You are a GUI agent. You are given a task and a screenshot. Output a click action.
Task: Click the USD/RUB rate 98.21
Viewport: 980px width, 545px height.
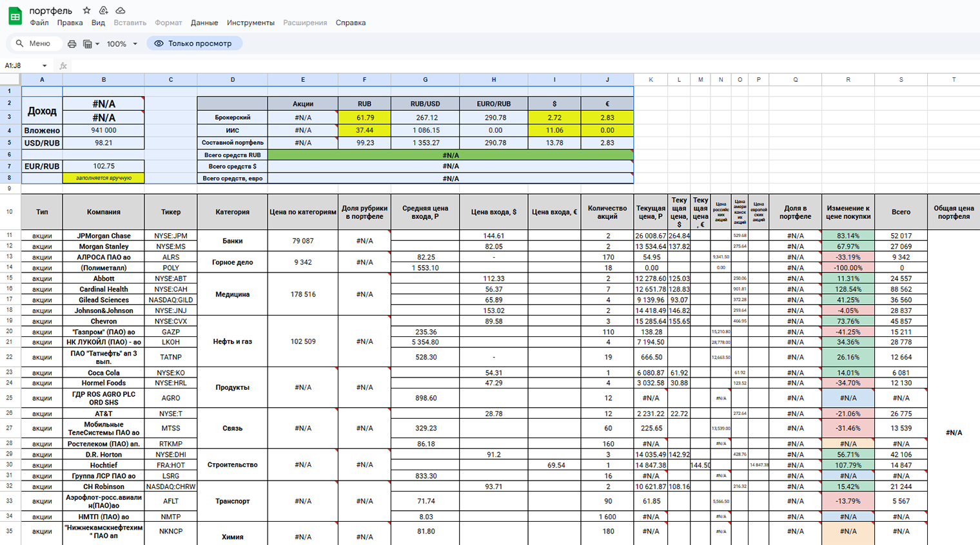[103, 142]
